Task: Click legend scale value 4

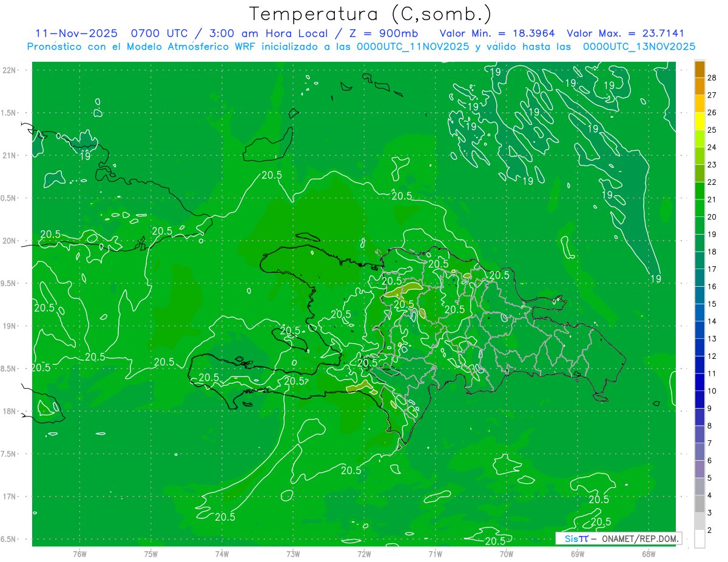Action: [x=710, y=495]
